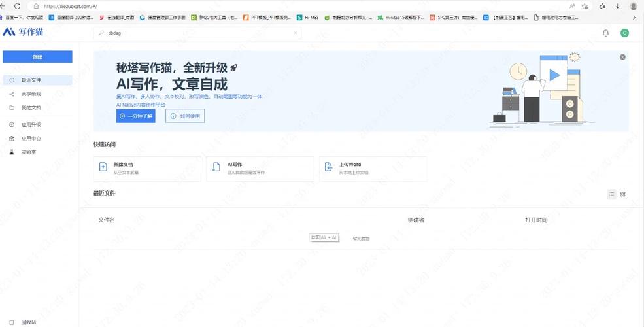Click the 创建 button
This screenshot has width=644, height=327.
pyautogui.click(x=37, y=57)
